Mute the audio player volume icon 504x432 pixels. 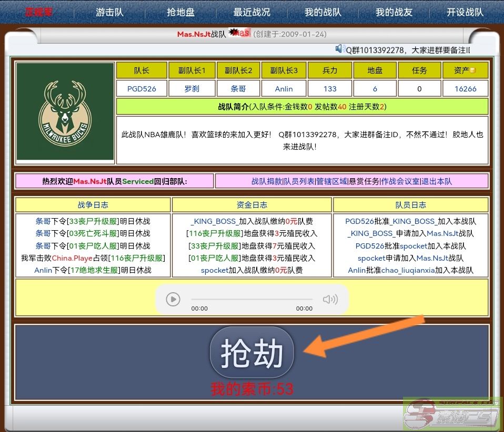point(330,300)
